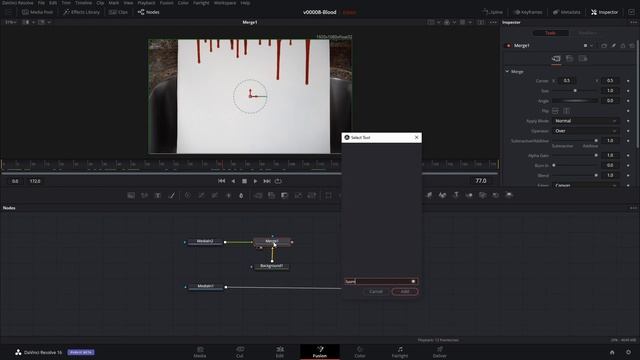Toggle loop playback mode
The image size is (640, 360).
point(278,181)
